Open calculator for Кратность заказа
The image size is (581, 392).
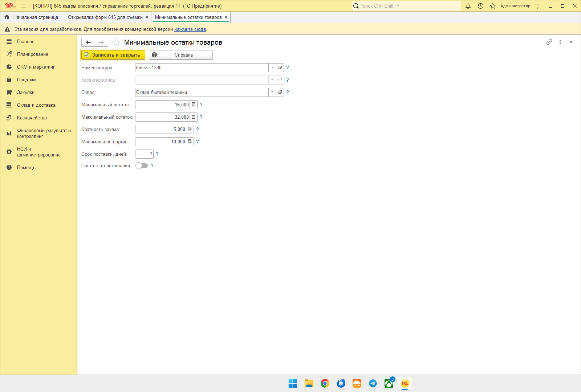[190, 129]
